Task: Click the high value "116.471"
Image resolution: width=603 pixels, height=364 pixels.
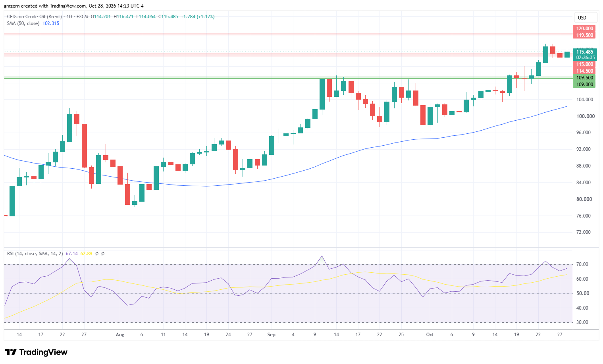Action: pos(125,17)
